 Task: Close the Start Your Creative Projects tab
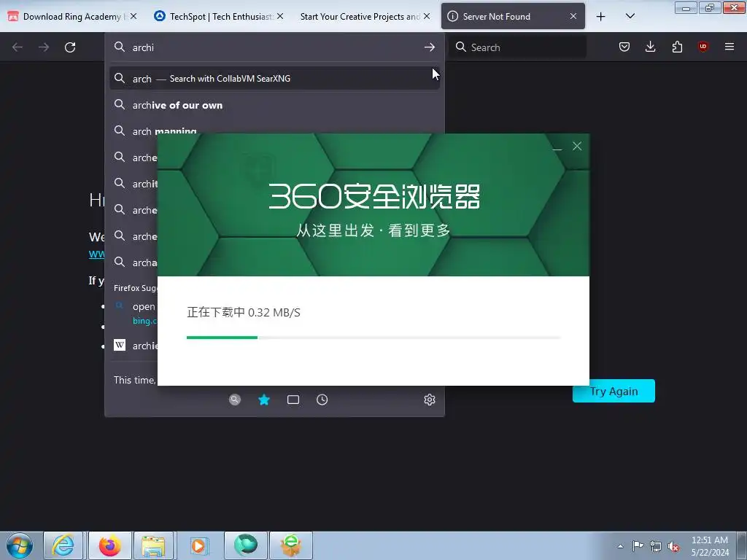click(427, 16)
